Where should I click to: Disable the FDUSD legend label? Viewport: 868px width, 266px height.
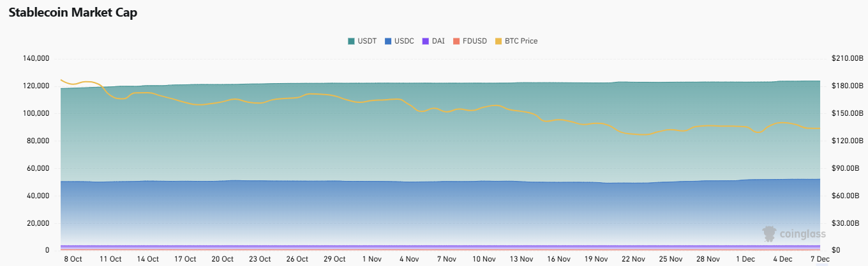[x=475, y=41]
